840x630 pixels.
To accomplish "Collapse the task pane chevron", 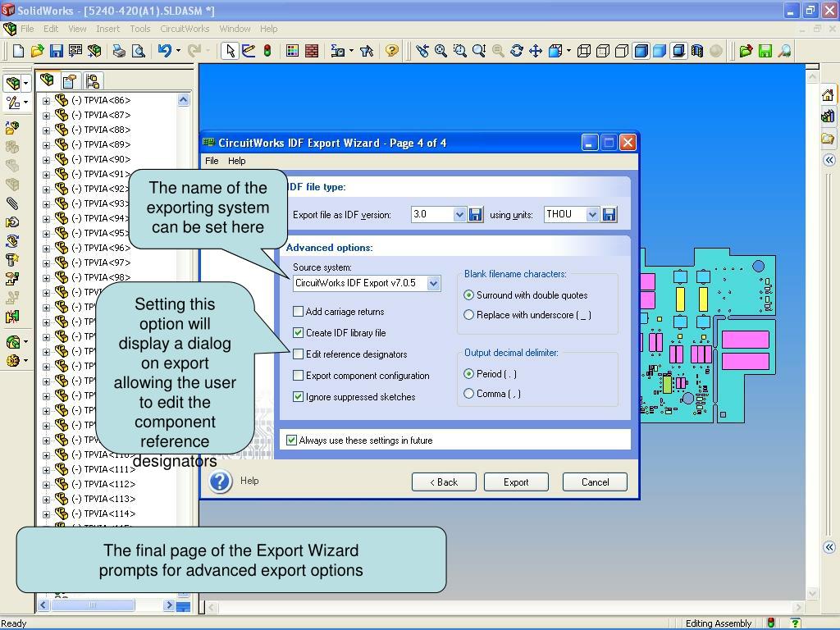I will pos(829,160).
